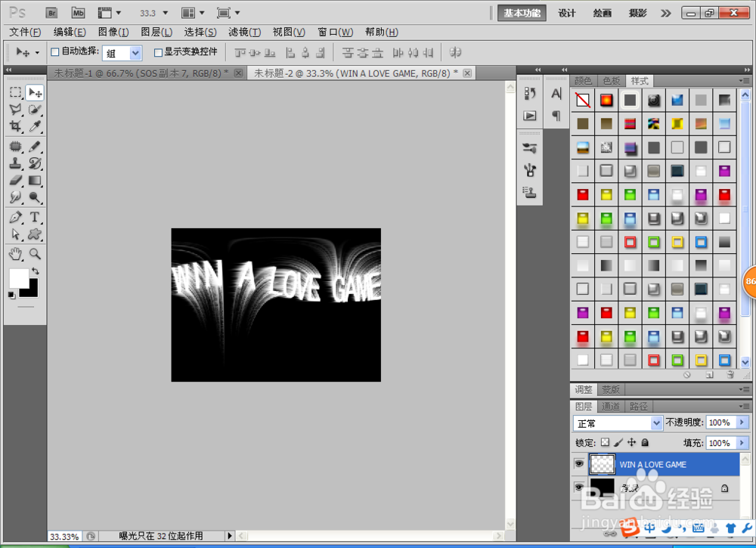Reset default foreground and background colors

(x=11, y=295)
